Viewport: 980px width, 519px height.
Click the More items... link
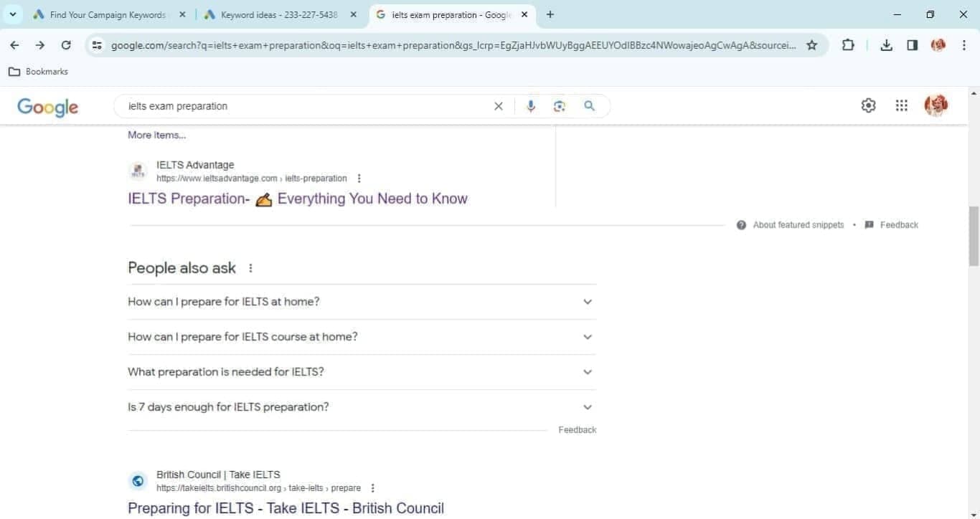tap(156, 135)
